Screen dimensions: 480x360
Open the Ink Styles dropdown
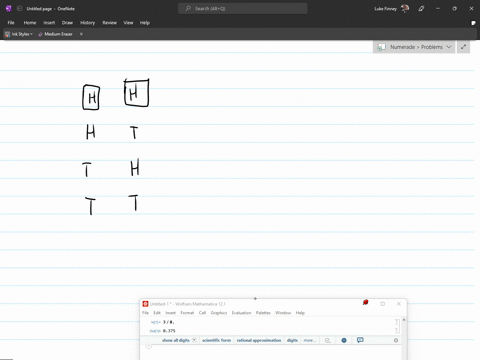tap(19, 34)
